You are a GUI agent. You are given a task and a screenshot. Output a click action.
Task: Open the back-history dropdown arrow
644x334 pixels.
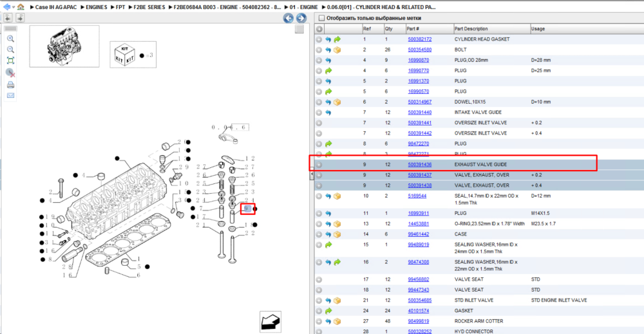(x=14, y=7)
